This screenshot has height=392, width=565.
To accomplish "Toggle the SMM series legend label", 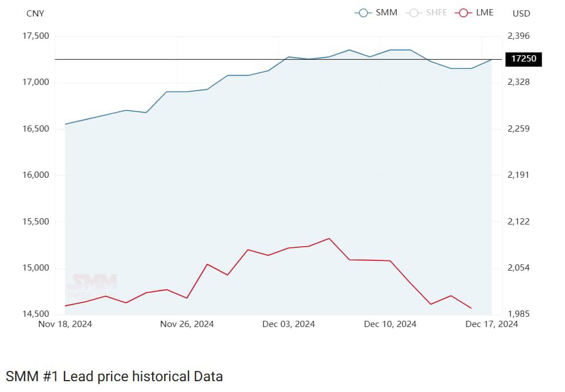I will [387, 13].
